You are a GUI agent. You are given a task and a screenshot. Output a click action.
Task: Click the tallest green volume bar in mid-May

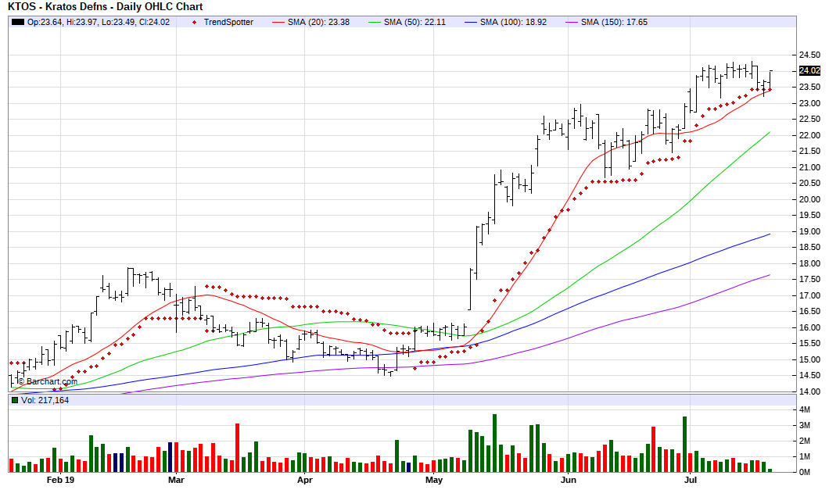[x=495, y=443]
